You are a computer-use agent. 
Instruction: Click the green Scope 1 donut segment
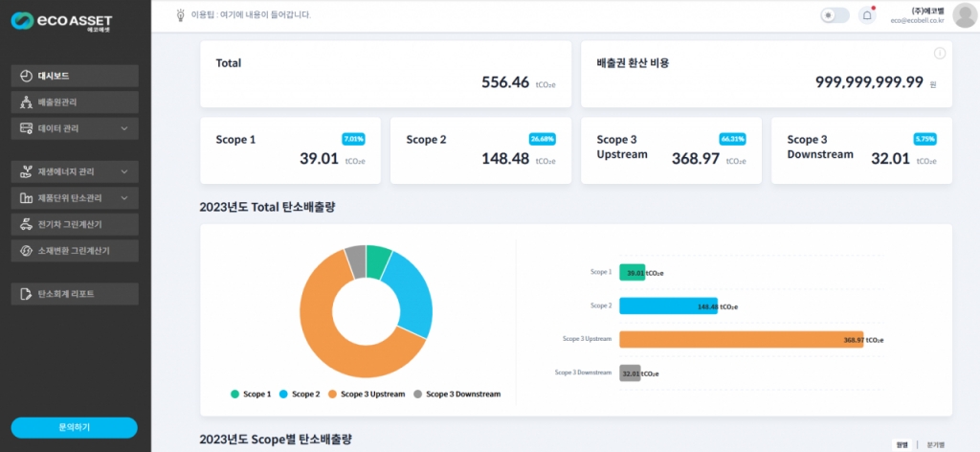(x=377, y=260)
